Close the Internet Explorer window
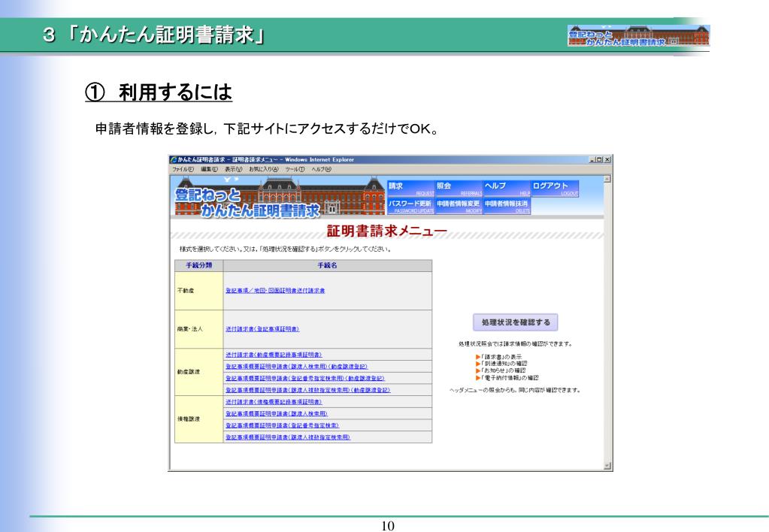Viewport: 769px width, 532px height. pos(607,160)
